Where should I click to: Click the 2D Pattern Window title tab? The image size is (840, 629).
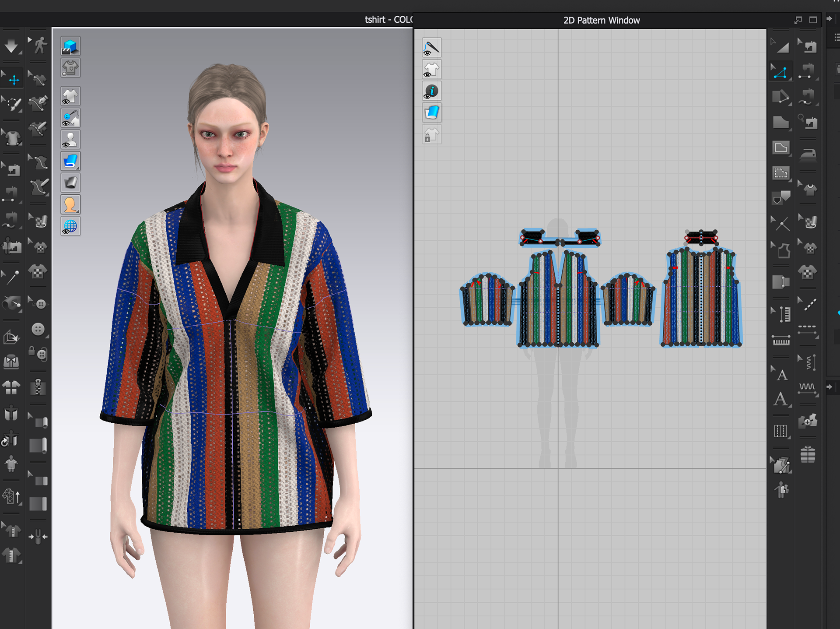[x=601, y=20]
